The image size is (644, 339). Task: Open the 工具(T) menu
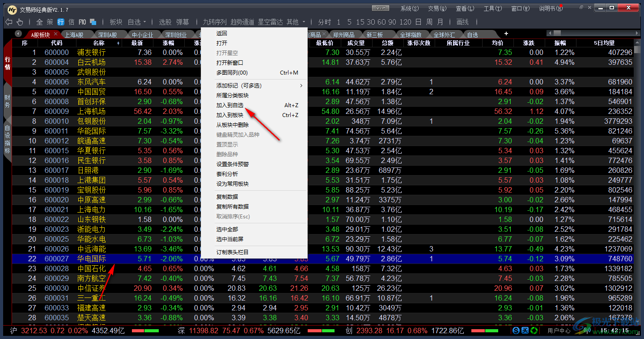coord(493,8)
